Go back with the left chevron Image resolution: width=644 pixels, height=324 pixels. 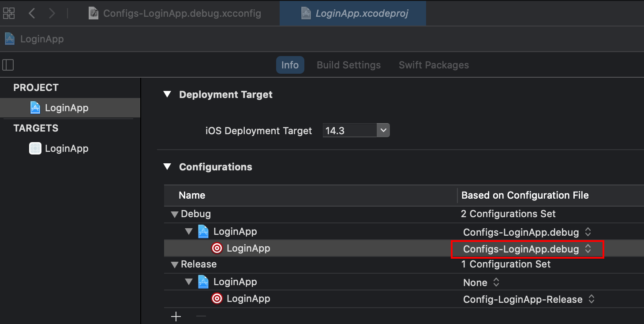tap(32, 13)
